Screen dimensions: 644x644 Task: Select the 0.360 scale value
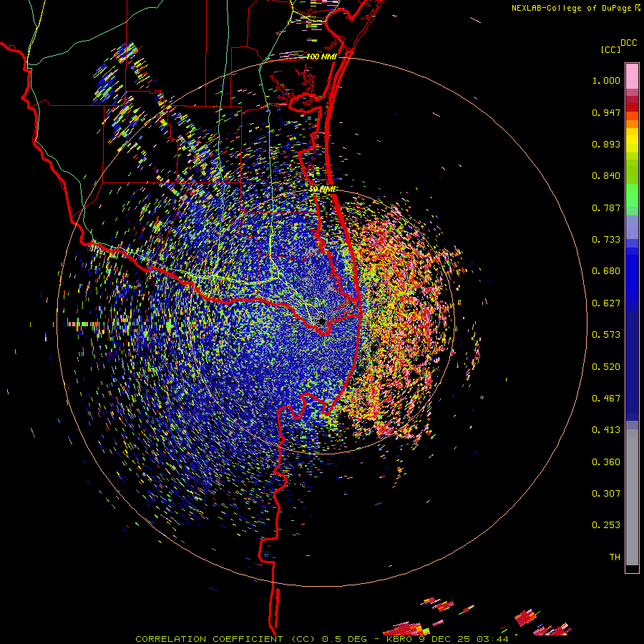click(x=606, y=462)
